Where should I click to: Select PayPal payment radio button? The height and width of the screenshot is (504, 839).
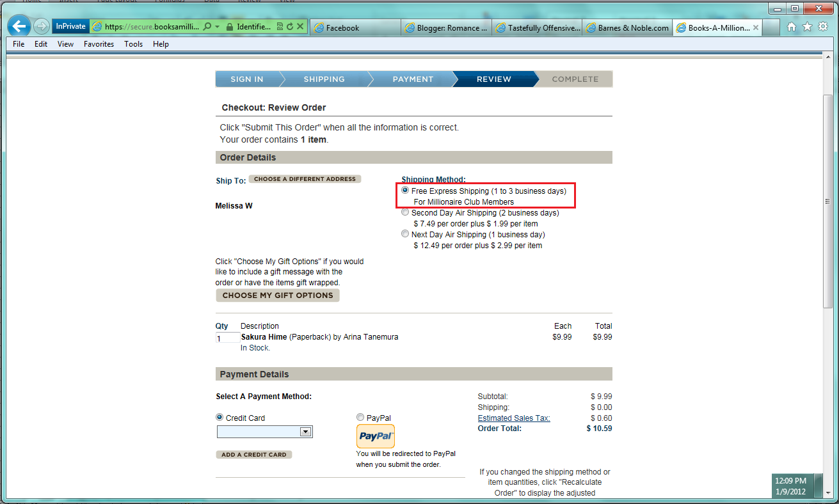360,418
